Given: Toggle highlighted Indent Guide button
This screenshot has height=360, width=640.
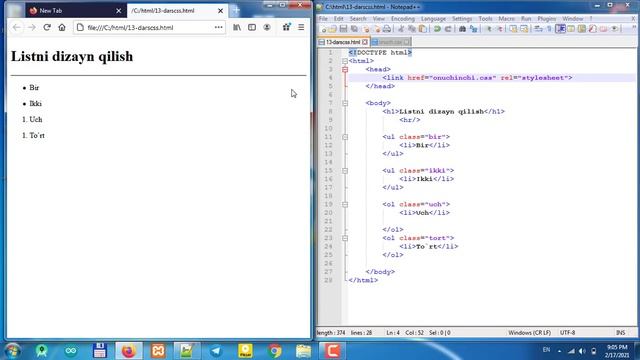Looking at the screenshot, I should (x=560, y=29).
